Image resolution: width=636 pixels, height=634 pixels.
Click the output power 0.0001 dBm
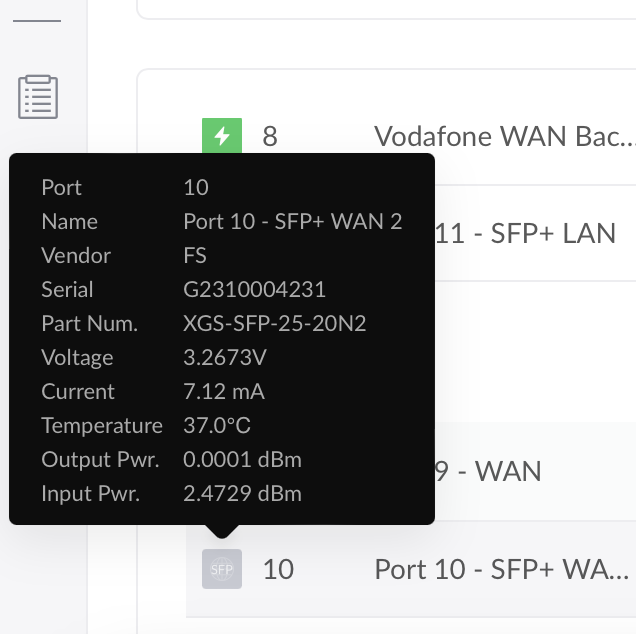(x=242, y=460)
